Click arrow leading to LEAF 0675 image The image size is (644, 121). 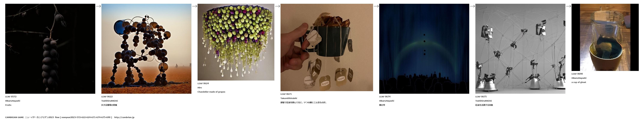tap(472, 6)
